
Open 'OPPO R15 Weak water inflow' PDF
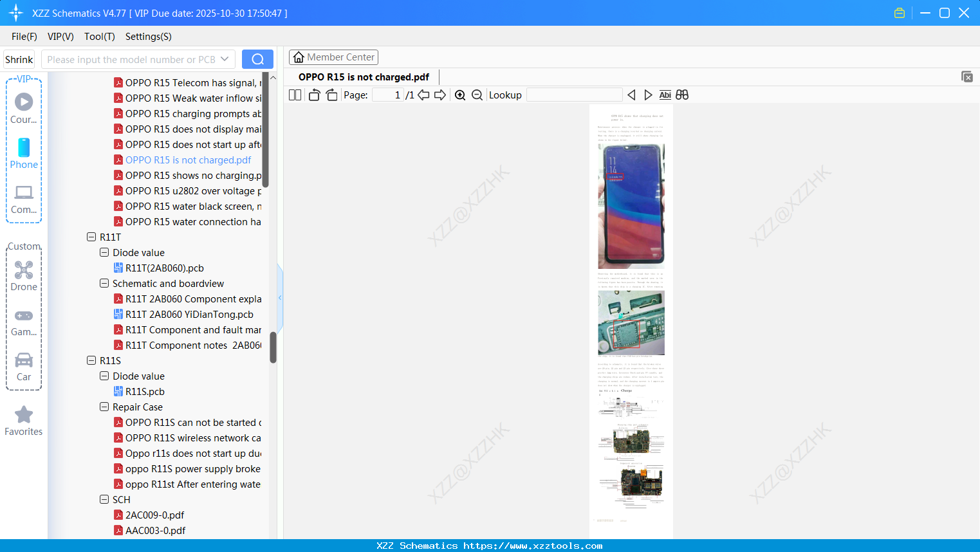point(188,98)
